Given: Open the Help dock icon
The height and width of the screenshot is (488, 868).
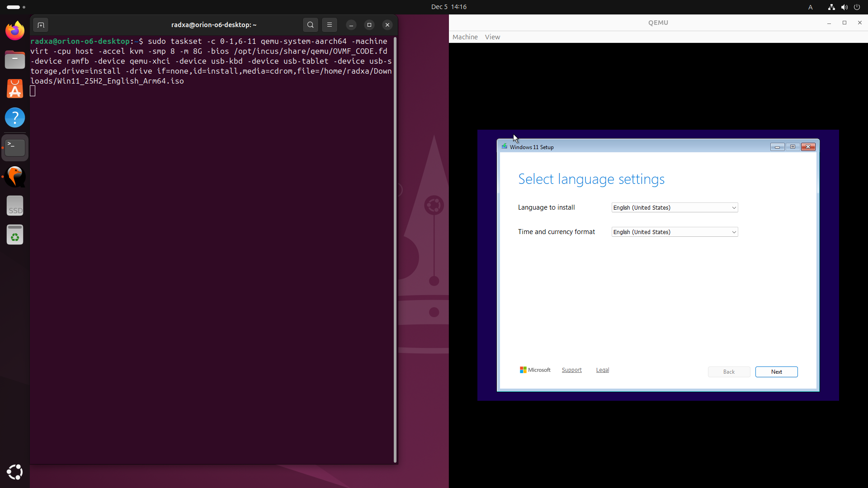Looking at the screenshot, I should (x=15, y=117).
